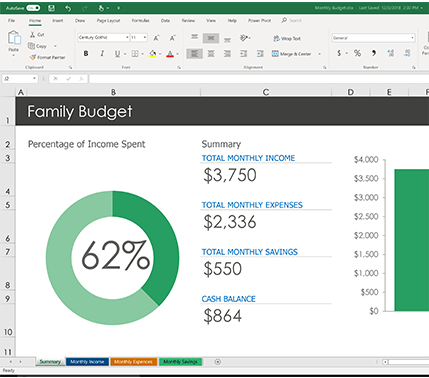Image resolution: width=429 pixels, height=378 pixels.
Task: Click the Comma Style icon
Action: [374, 53]
